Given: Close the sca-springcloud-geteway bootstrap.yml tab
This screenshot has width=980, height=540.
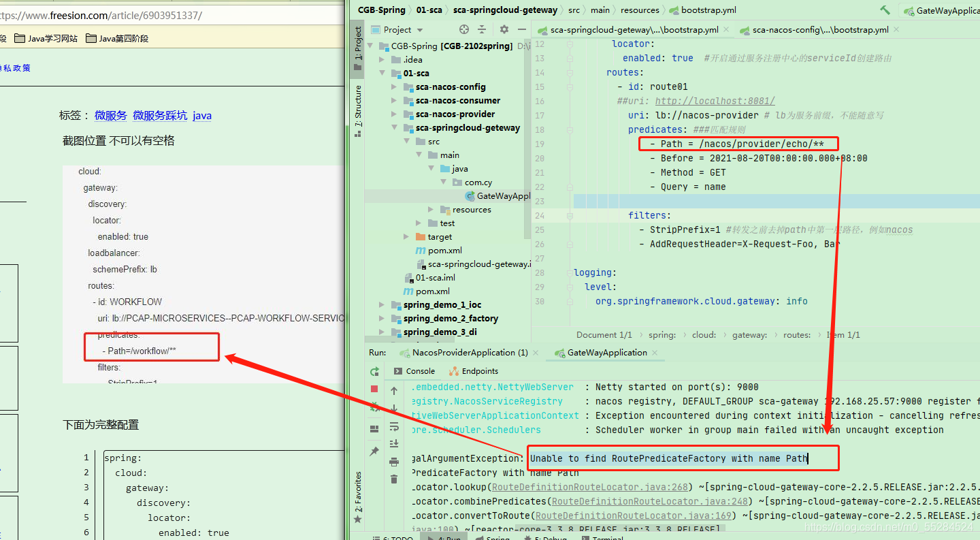Looking at the screenshot, I should pyautogui.click(x=726, y=30).
